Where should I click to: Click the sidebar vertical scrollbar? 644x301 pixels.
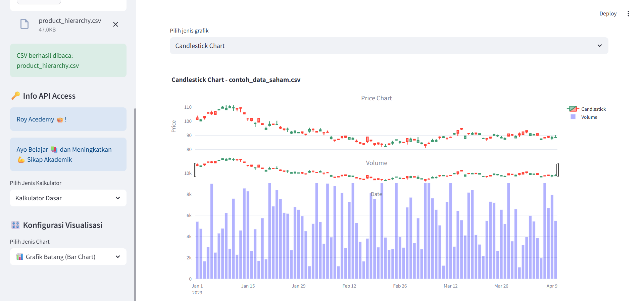coord(135,201)
